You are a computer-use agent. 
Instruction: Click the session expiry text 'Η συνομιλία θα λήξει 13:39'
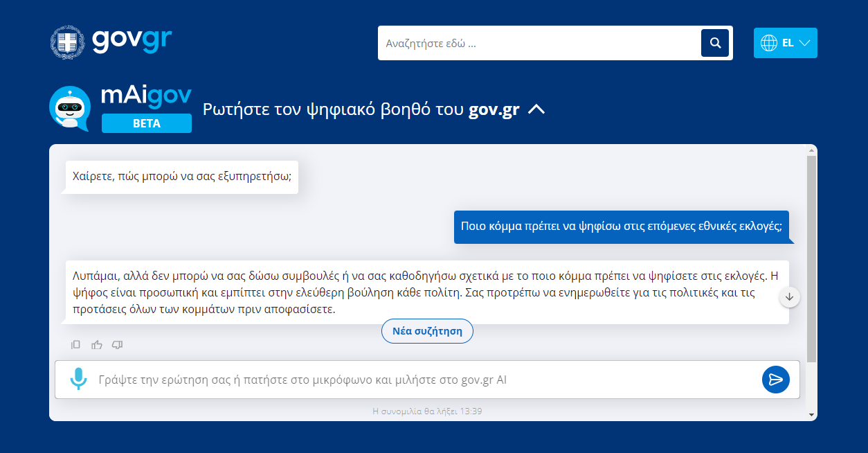pos(427,411)
